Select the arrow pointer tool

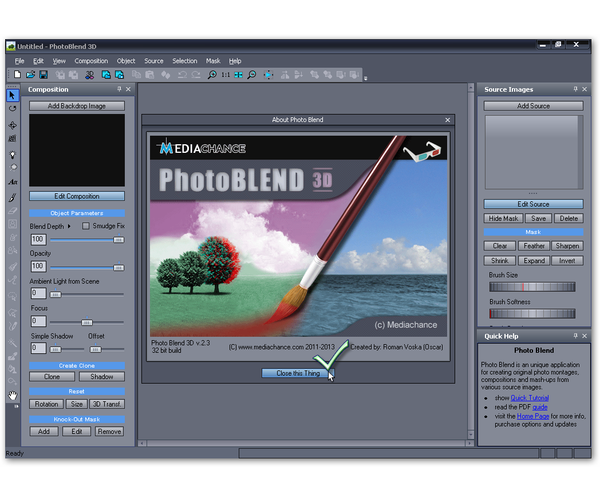coord(12,95)
